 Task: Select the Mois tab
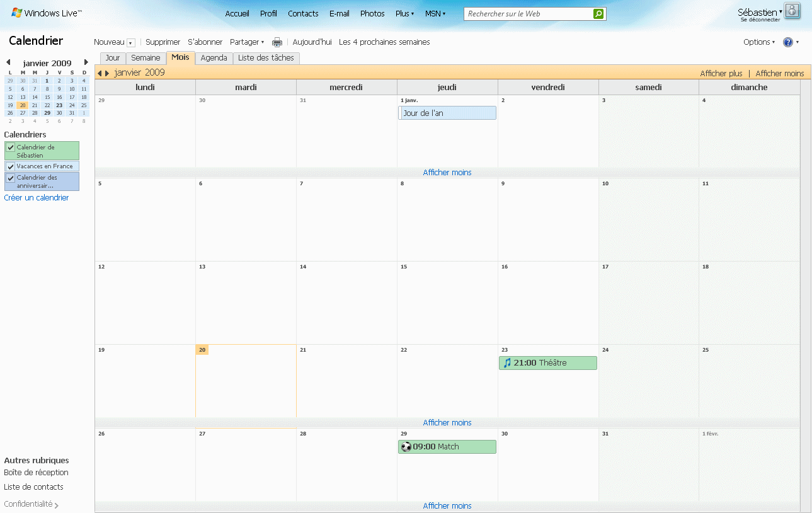tap(180, 57)
